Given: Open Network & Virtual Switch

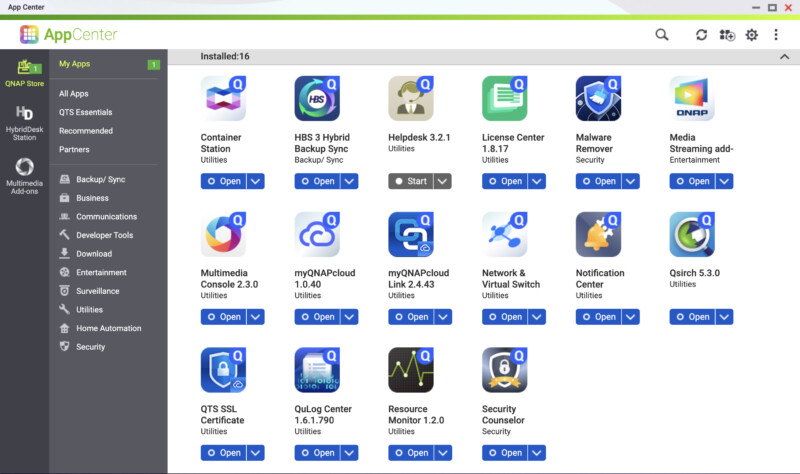Looking at the screenshot, I should pos(505,317).
